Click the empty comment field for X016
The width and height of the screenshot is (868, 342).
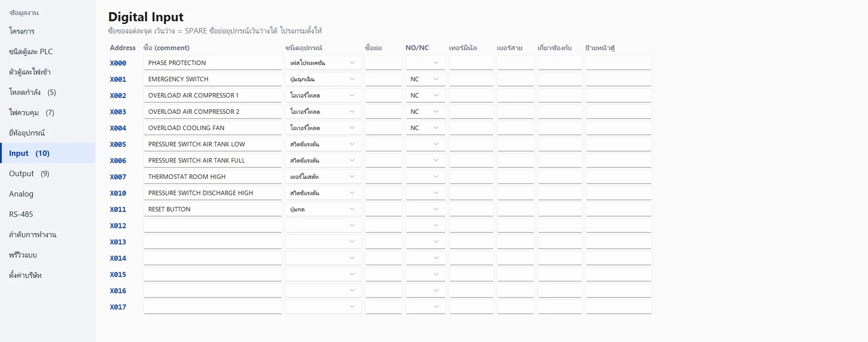coord(213,291)
